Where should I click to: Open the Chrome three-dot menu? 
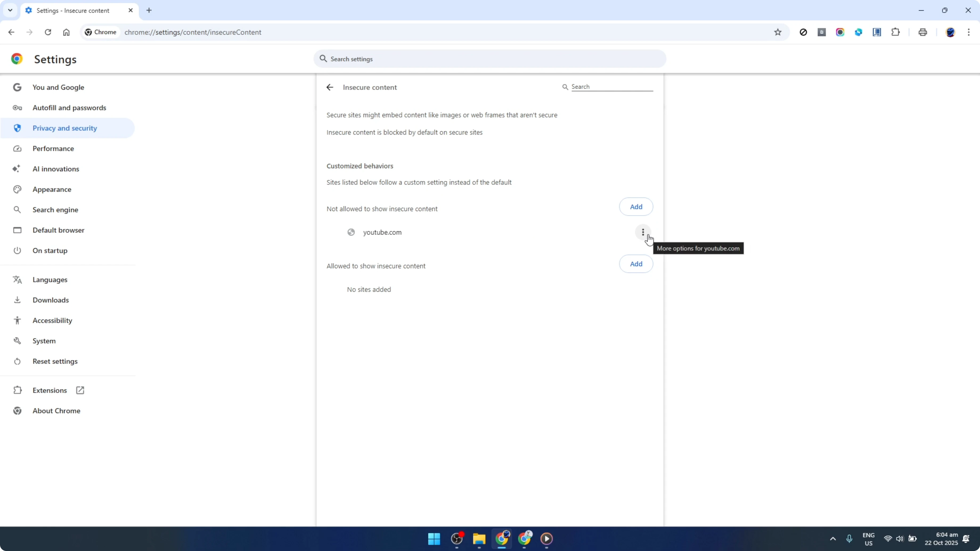click(970, 32)
